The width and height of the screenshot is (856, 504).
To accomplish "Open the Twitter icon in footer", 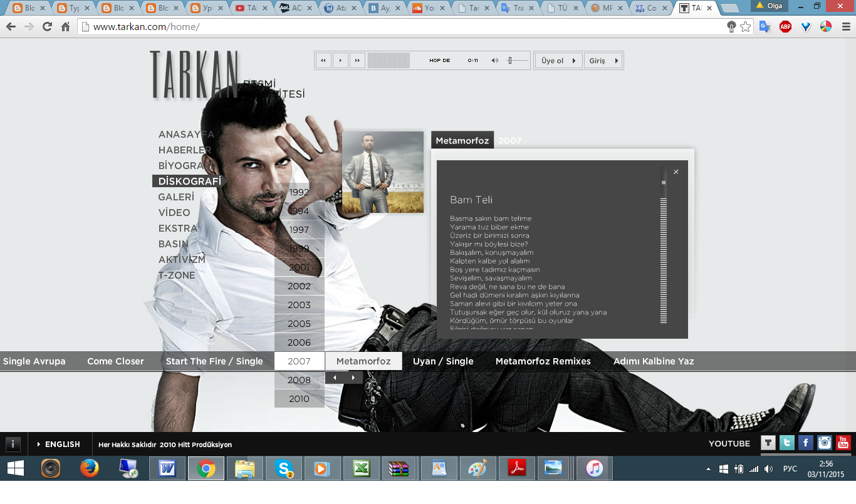I will point(787,443).
